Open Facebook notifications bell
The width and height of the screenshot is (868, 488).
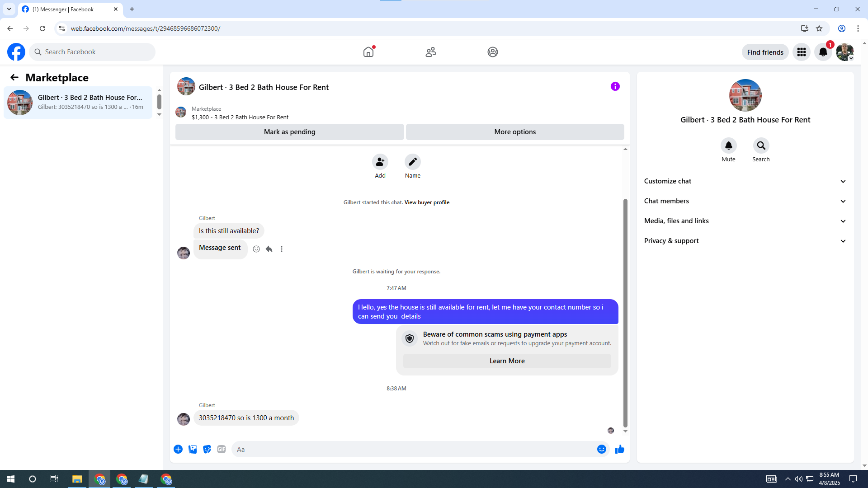click(x=823, y=52)
